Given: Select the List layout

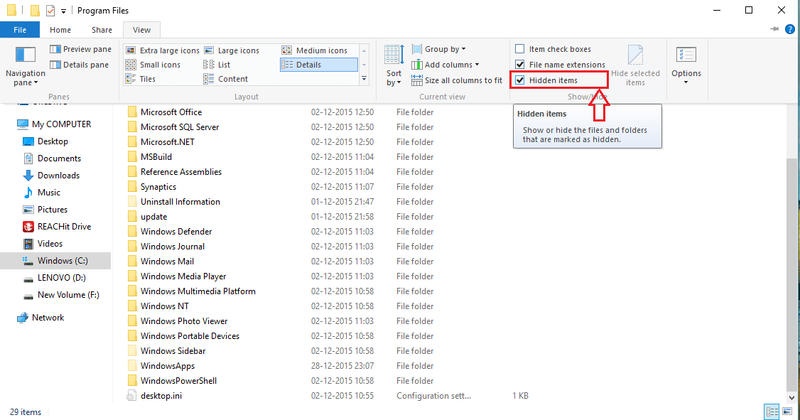Looking at the screenshot, I should 217,65.
